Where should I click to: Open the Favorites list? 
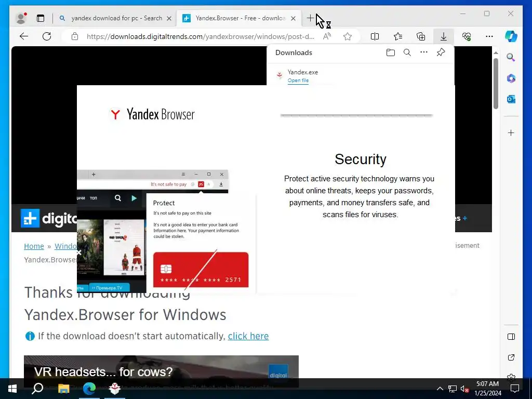point(397,36)
